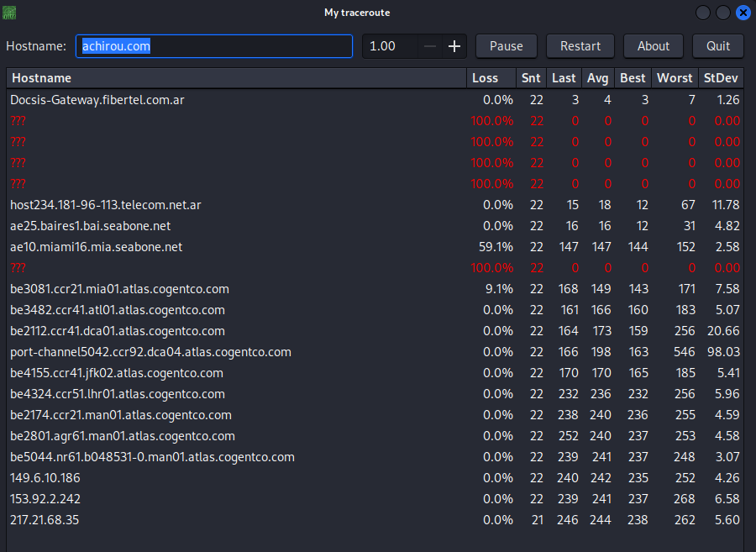
Task: Sort by the Avg column header
Action: [x=598, y=78]
